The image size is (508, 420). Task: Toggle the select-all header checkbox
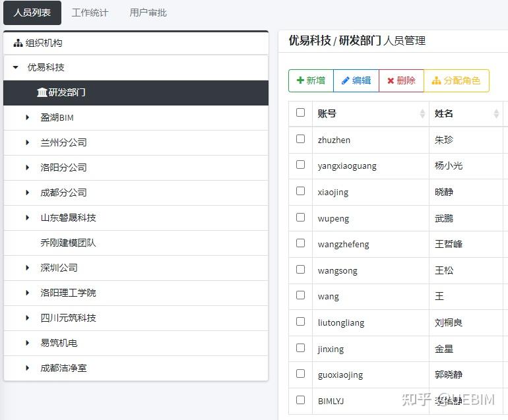coord(301,113)
